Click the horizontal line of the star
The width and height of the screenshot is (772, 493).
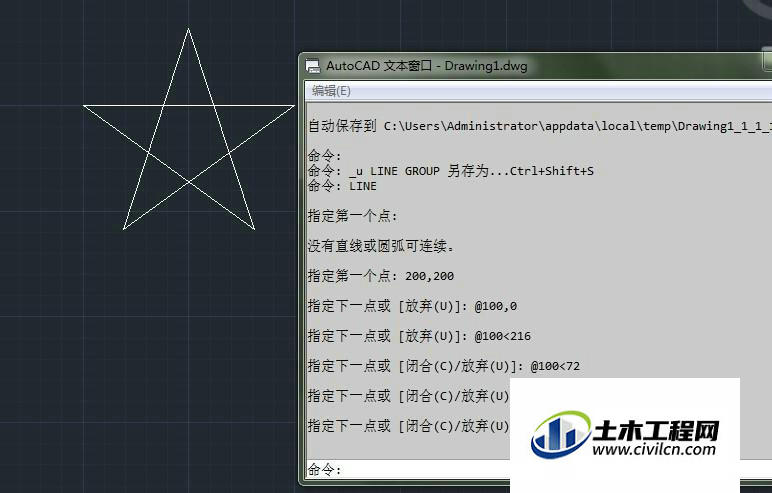[189, 105]
